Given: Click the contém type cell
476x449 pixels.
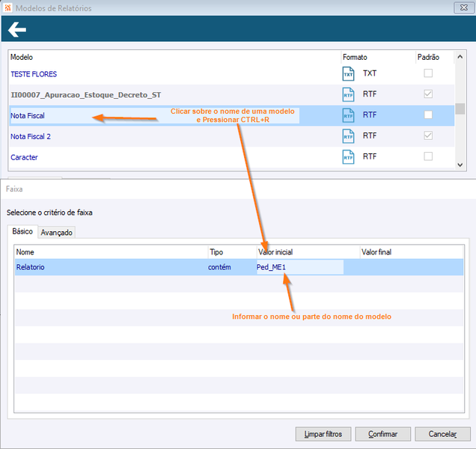Looking at the screenshot, I should pyautogui.click(x=219, y=267).
